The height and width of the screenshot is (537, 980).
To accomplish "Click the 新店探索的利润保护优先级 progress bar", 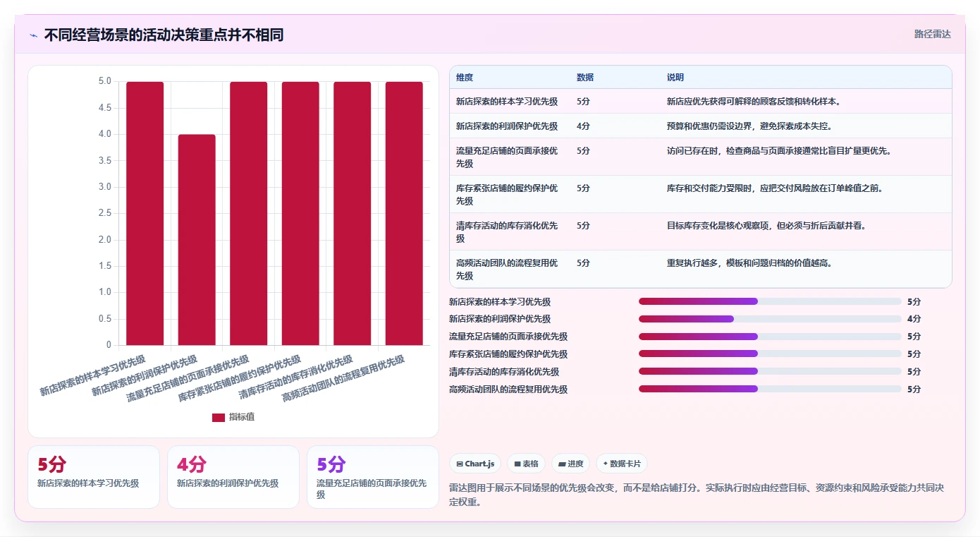I will tap(770, 319).
